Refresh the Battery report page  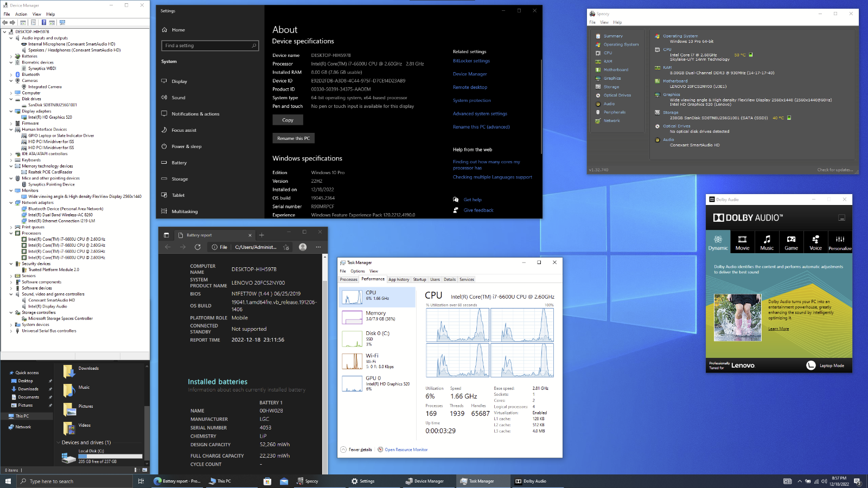point(197,247)
